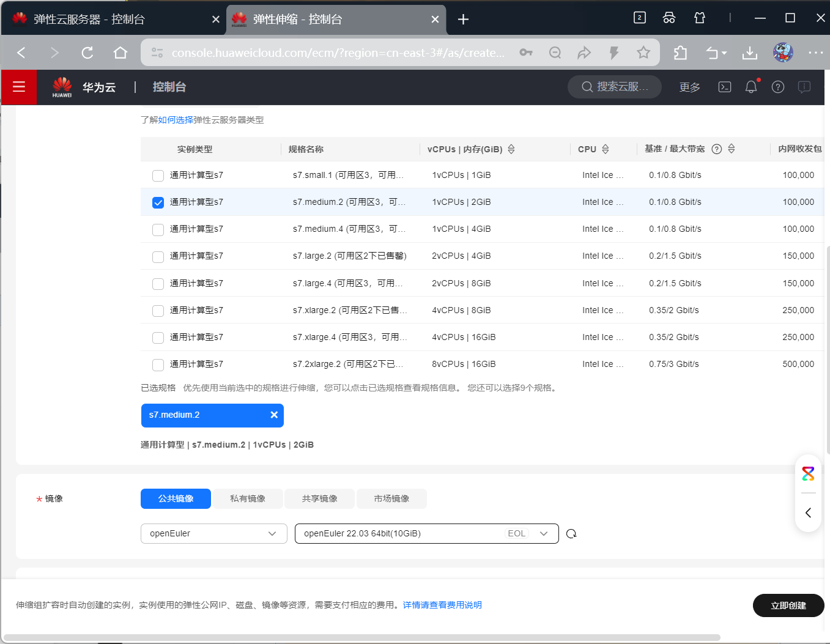Image resolution: width=830 pixels, height=644 pixels.
Task: Check the s7.medium.4 row checkbox
Action: point(158,229)
